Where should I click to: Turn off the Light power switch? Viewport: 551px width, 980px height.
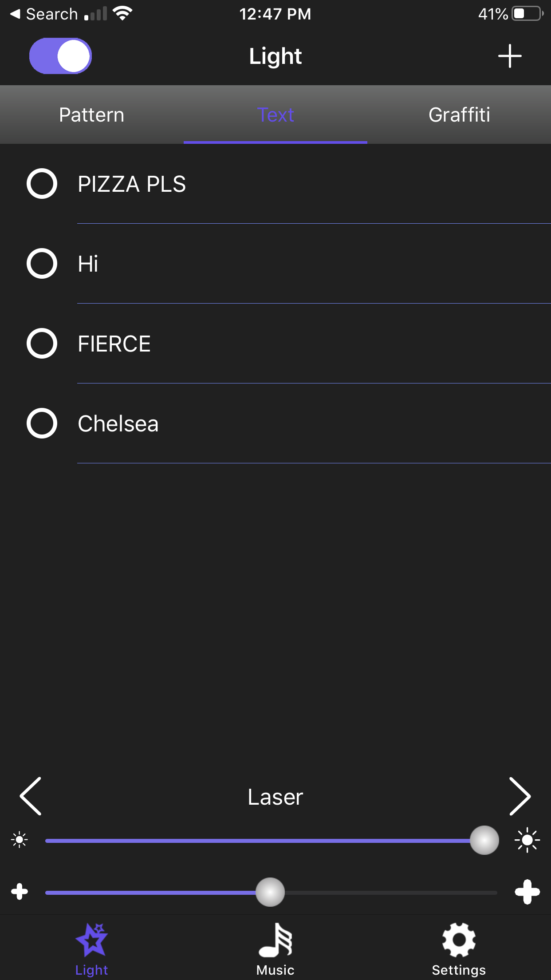pos(60,56)
